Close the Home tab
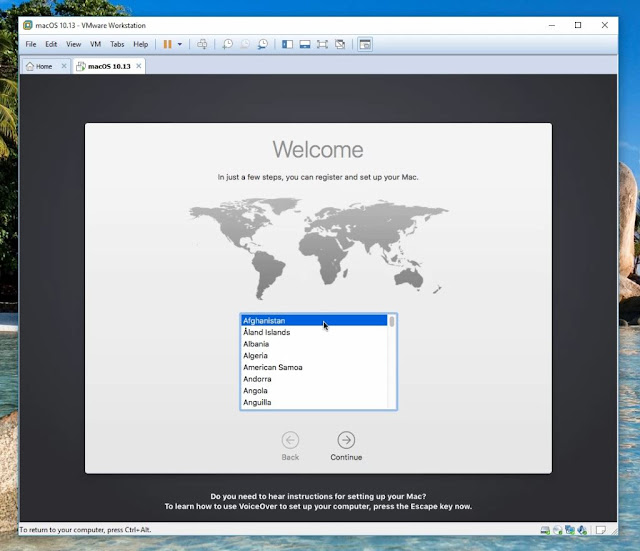Screen dimensions: 640x551 point(64,66)
